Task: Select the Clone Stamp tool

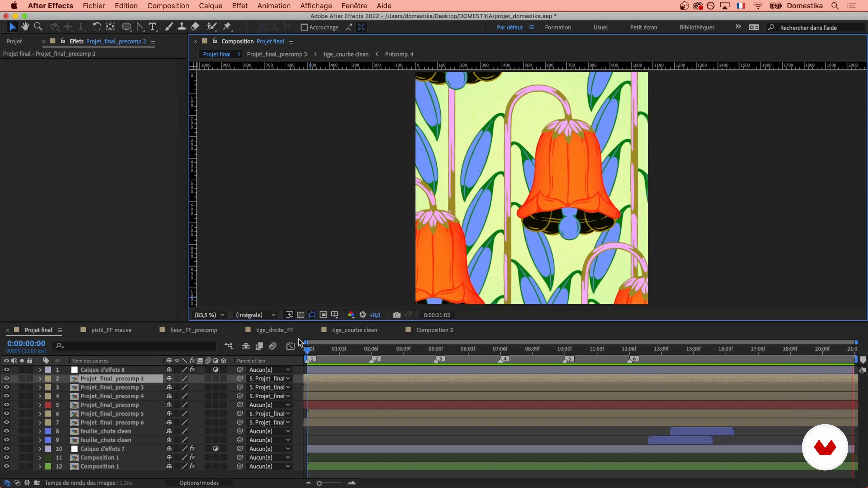Action: (182, 27)
